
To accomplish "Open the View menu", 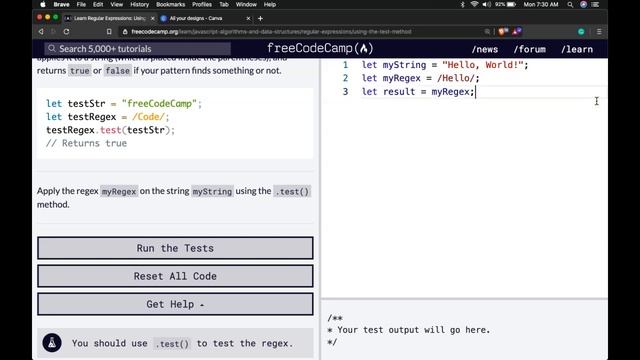I will (x=116, y=4).
